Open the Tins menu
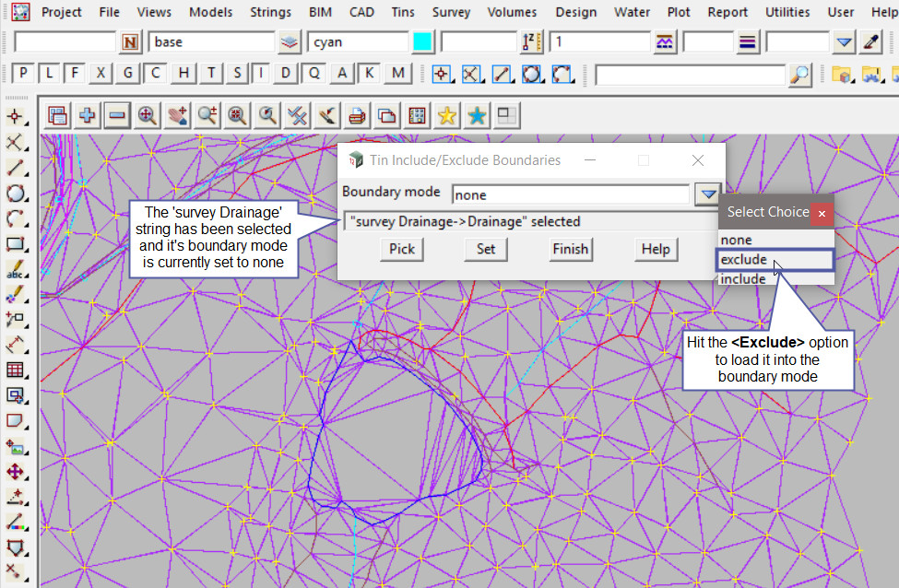This screenshot has height=588, width=899. 402,12
